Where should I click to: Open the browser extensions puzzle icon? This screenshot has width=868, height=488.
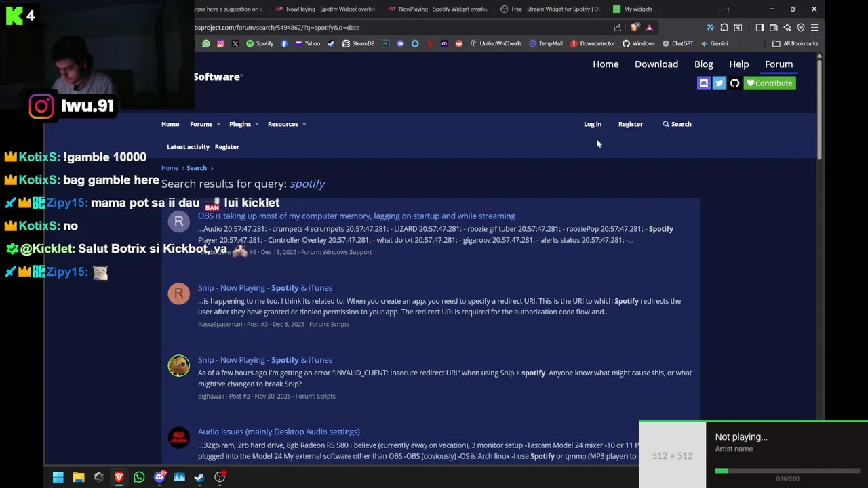click(x=724, y=28)
